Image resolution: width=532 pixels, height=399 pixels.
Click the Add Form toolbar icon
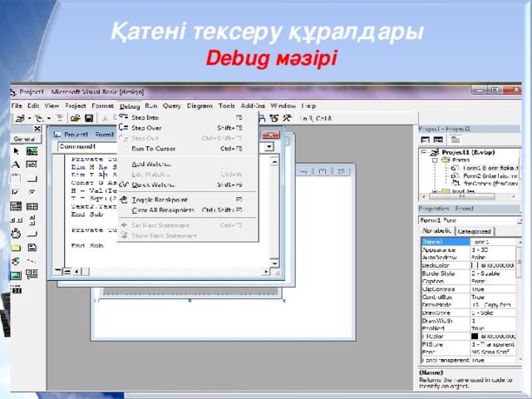(x=40, y=118)
